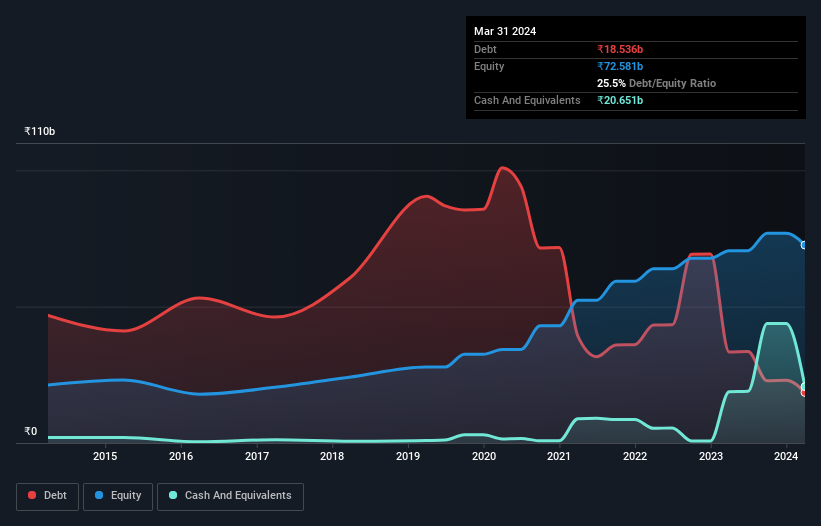Click the red Debt legend dot
The width and height of the screenshot is (821, 526).
tap(32, 495)
